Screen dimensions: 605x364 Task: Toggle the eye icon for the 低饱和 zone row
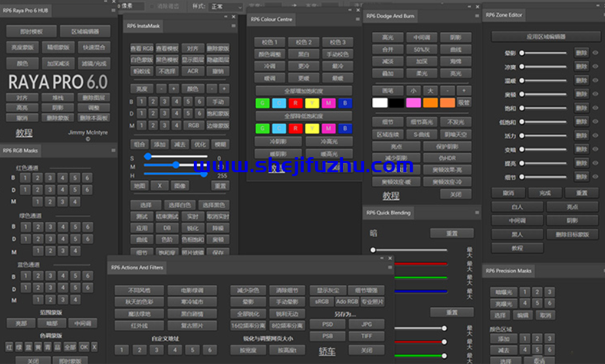(x=596, y=122)
